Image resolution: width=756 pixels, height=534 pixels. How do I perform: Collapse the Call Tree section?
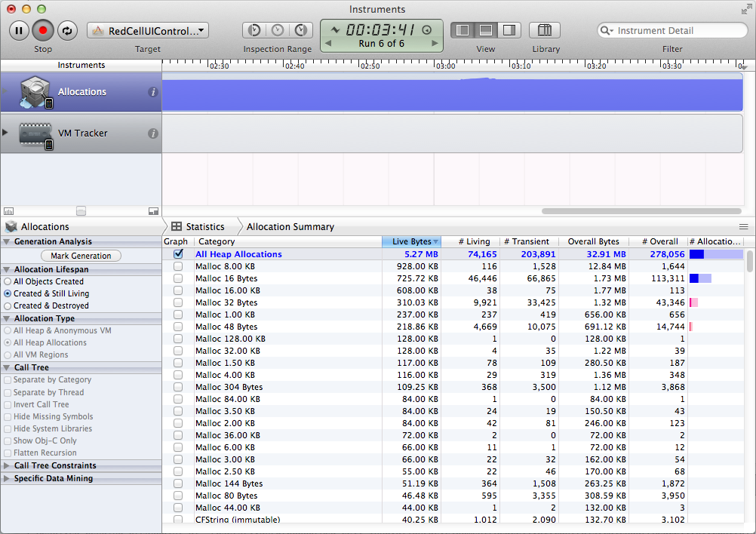[x=7, y=367]
